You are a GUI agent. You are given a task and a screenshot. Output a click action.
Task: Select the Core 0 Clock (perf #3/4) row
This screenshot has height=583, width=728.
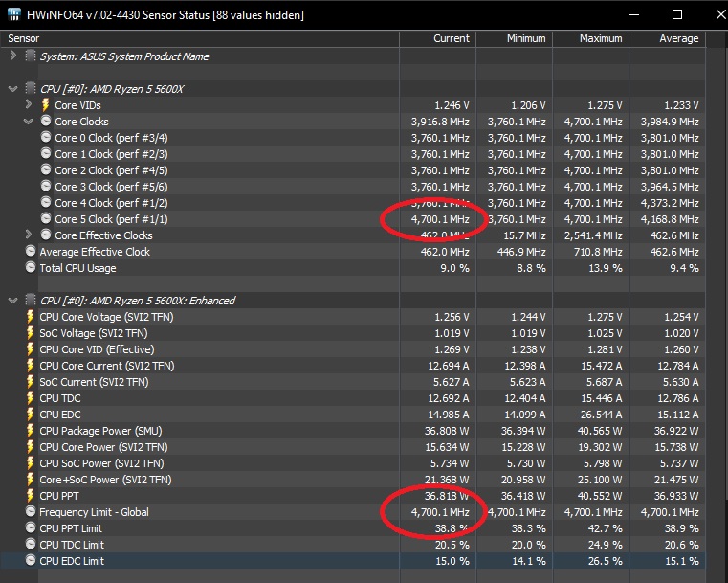click(353, 138)
